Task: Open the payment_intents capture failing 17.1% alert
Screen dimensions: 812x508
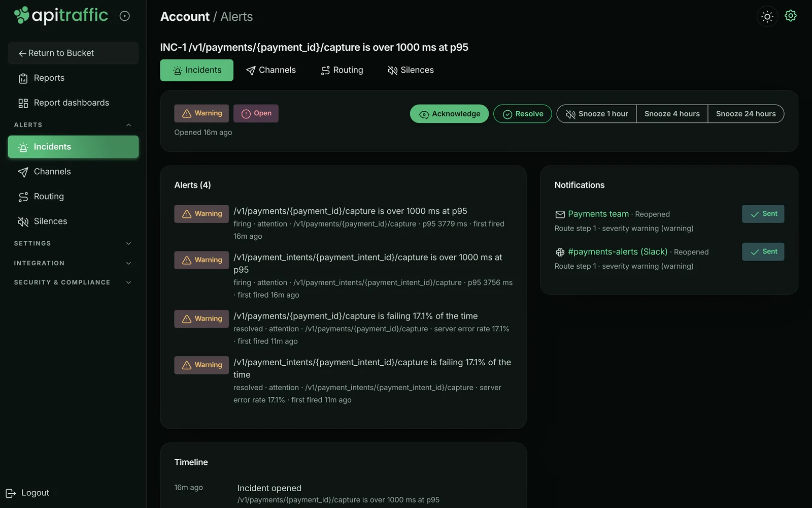Action: click(372, 368)
